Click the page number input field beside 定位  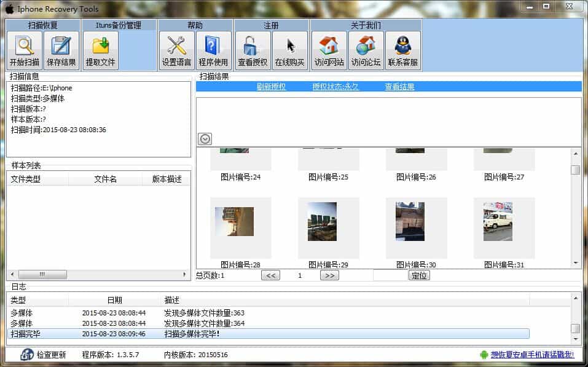point(390,275)
